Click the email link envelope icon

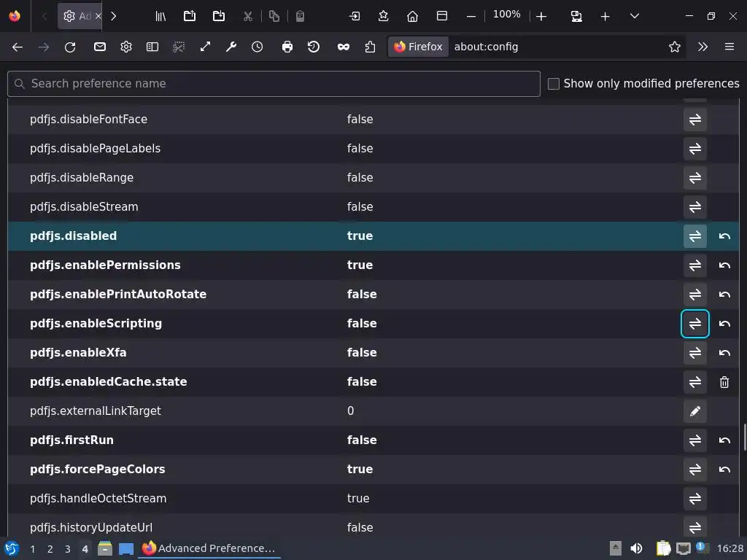click(x=99, y=47)
